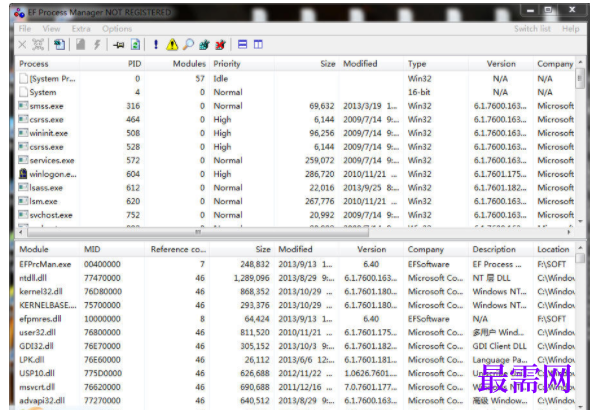This screenshot has height=410, width=590.
Task: Select the LPK.dll module row
Action: (295, 360)
